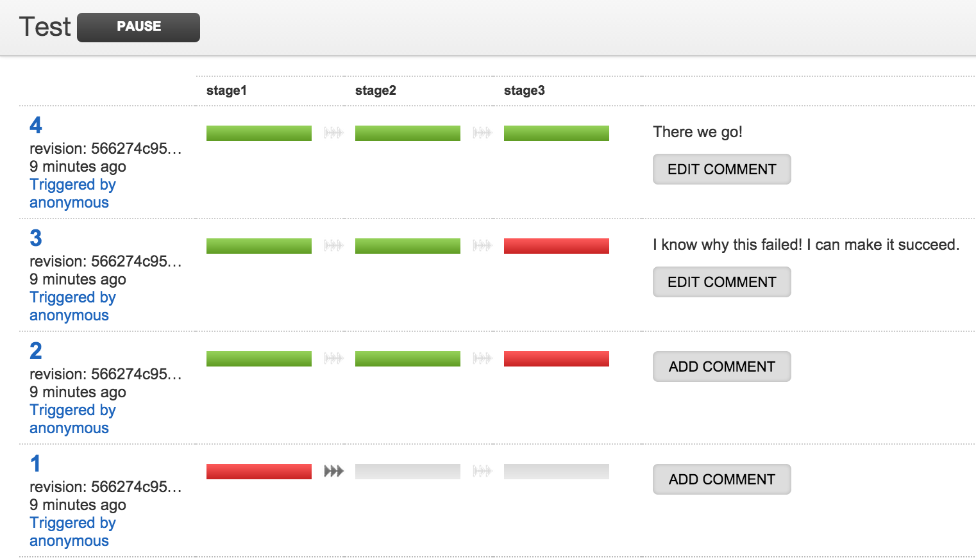Add comment to pipeline run 1
976x560 pixels.
coord(721,479)
